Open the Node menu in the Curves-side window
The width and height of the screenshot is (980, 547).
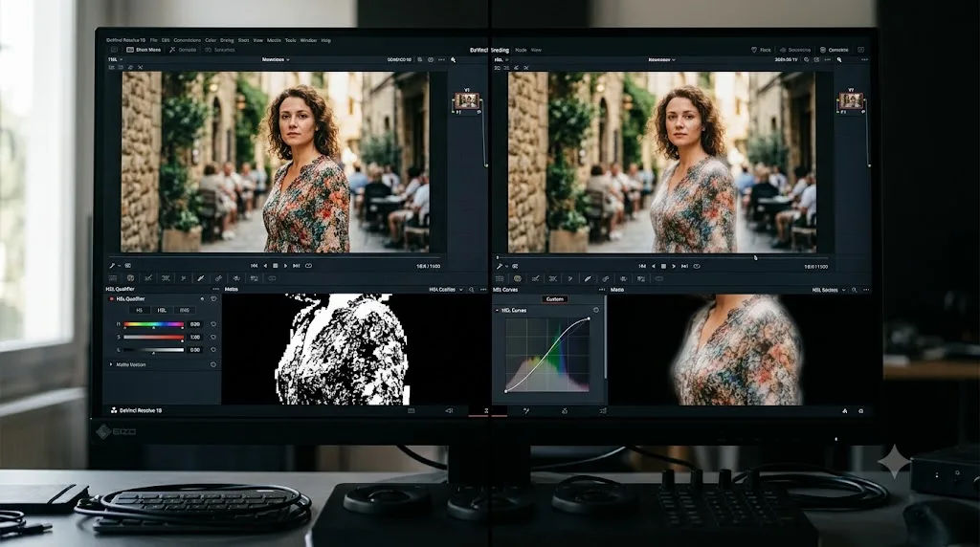click(521, 50)
